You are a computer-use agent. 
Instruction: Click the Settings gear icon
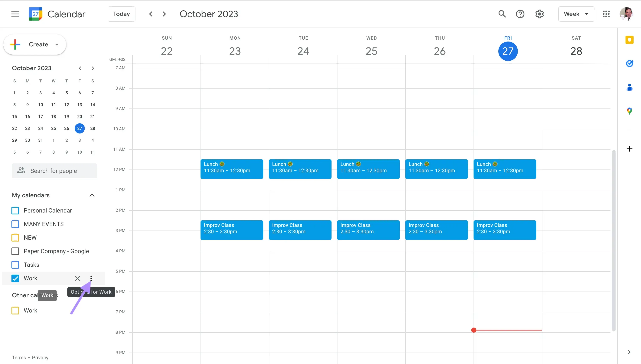point(539,14)
